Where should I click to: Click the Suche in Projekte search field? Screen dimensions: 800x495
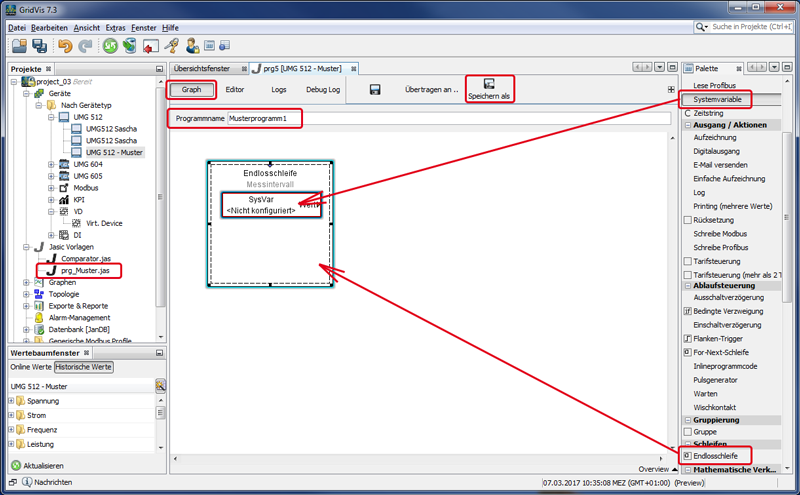[752, 27]
